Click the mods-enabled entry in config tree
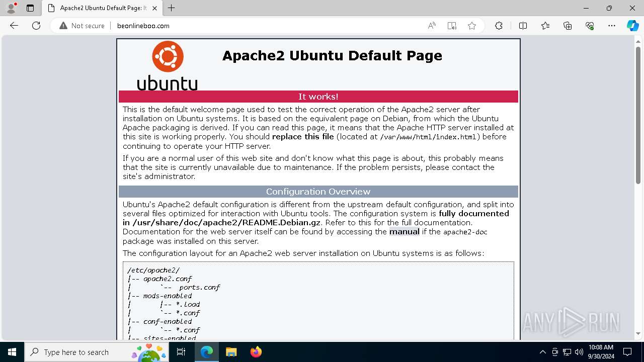 tap(168, 296)
